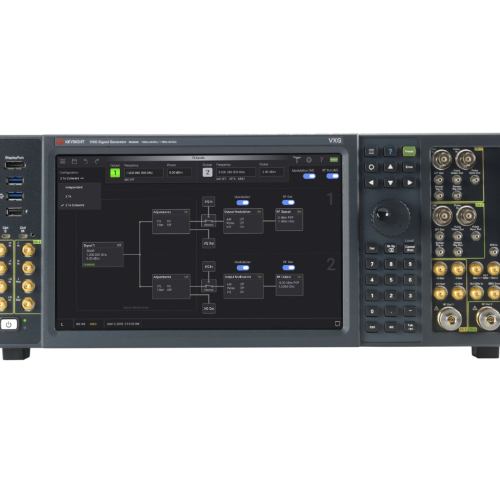
Task: Push the number 5 keypad key
Action: click(391, 280)
